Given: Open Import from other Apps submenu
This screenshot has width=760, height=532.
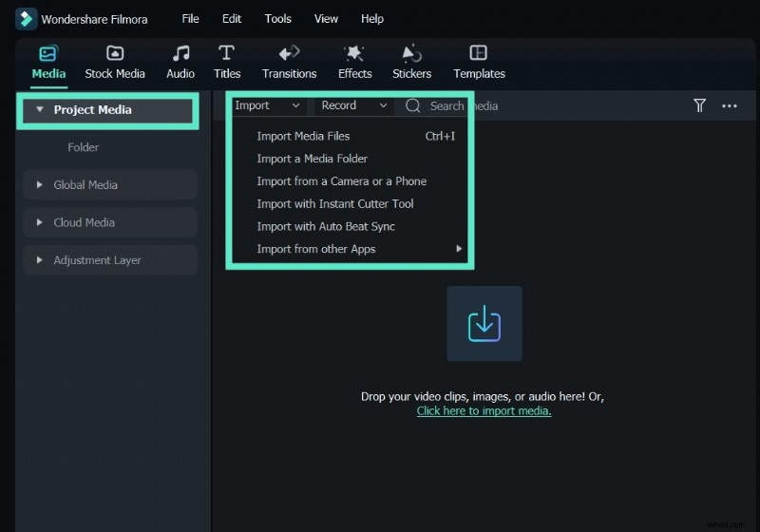Looking at the screenshot, I should pos(316,249).
